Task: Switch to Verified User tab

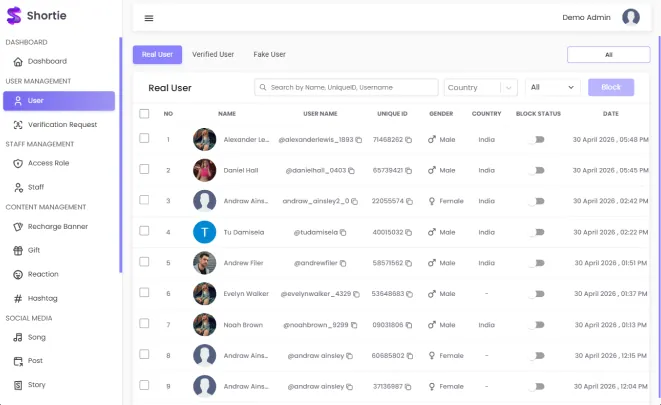Action: click(x=213, y=54)
